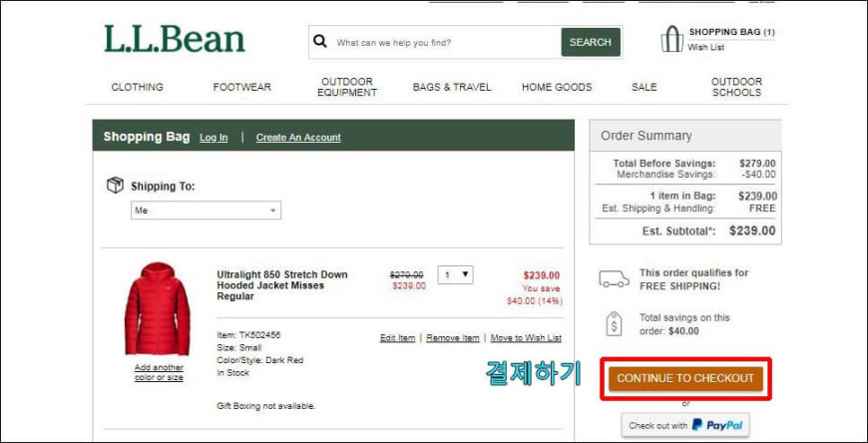Open the Wish List link
868x443 pixels.
pos(705,47)
